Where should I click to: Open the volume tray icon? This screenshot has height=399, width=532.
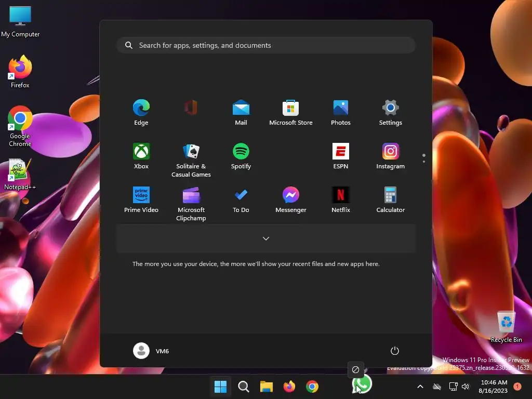tap(465, 387)
